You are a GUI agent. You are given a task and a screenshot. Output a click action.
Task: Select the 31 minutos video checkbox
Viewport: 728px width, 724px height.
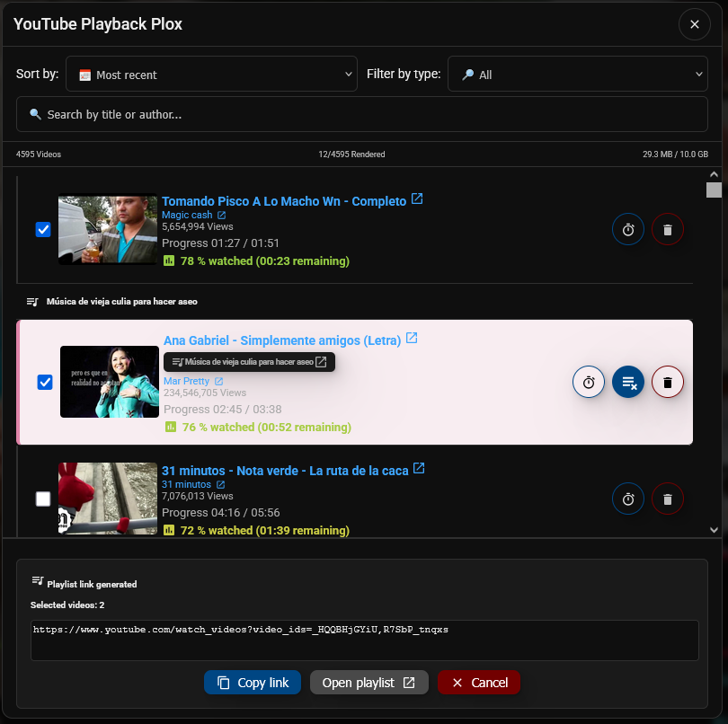pos(43,499)
